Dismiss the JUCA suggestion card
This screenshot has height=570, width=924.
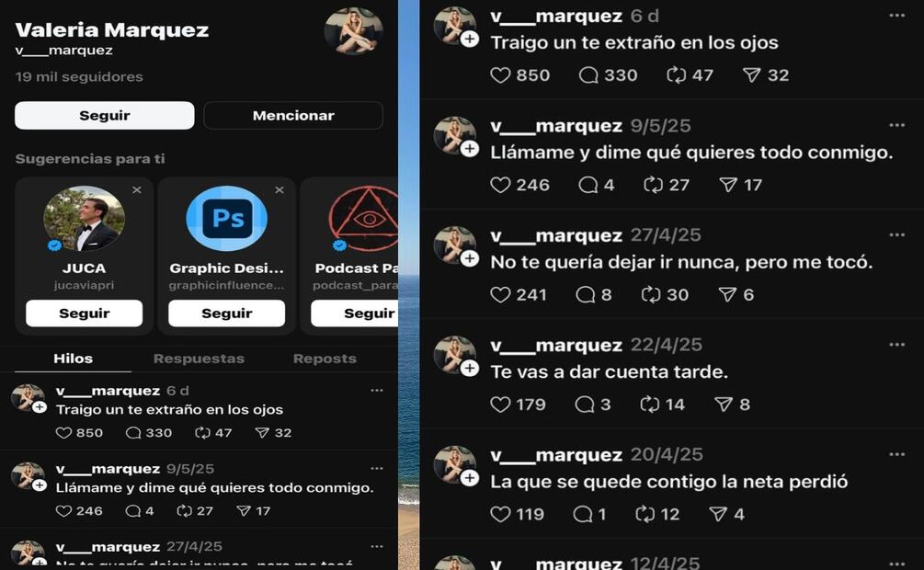point(137,189)
